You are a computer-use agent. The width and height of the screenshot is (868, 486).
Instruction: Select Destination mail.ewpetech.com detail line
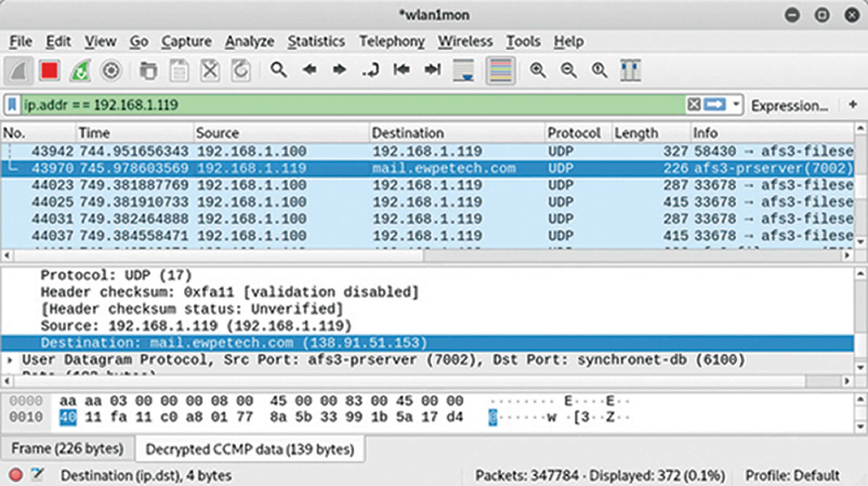(427, 343)
